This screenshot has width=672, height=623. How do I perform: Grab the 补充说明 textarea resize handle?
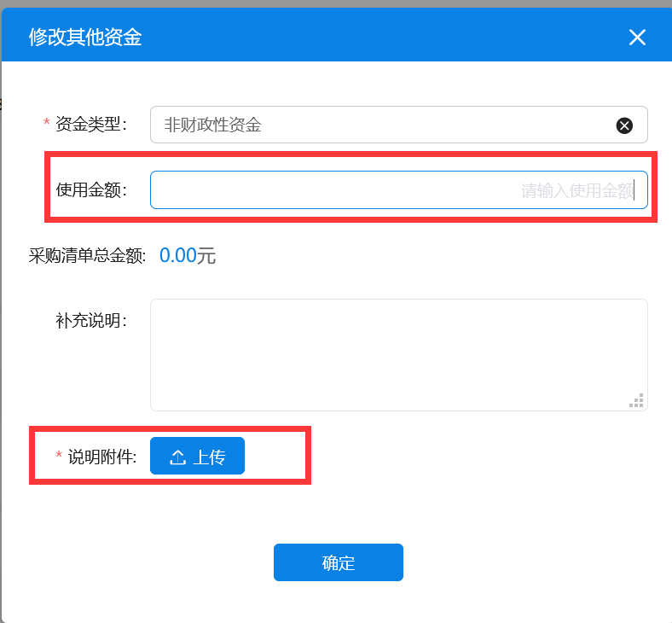pyautogui.click(x=637, y=400)
